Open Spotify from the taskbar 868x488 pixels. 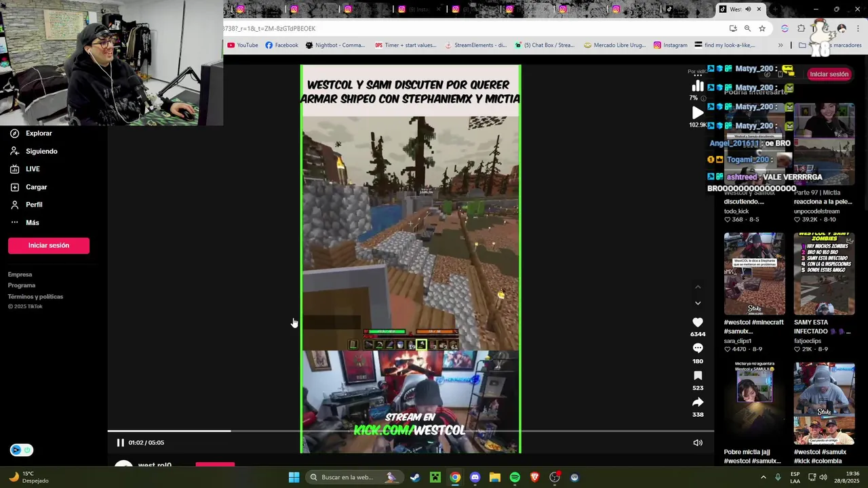pos(515,477)
